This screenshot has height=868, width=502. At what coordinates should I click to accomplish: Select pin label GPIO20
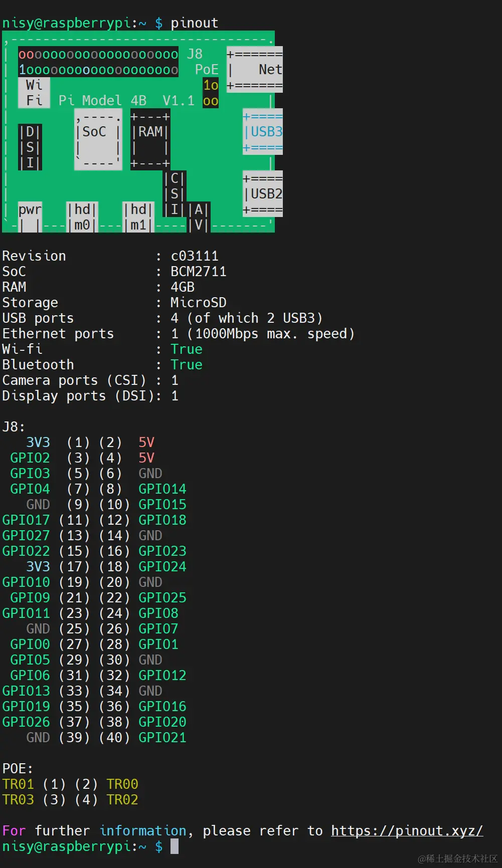(x=162, y=722)
